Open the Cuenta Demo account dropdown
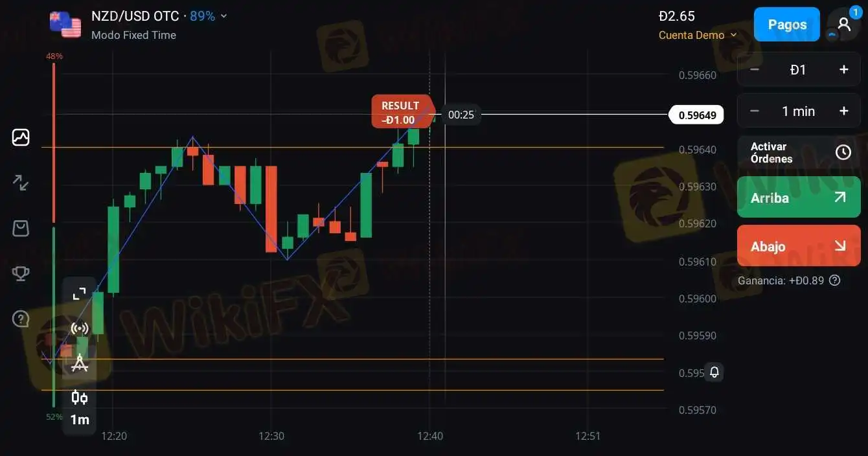This screenshot has height=456, width=868. click(698, 35)
